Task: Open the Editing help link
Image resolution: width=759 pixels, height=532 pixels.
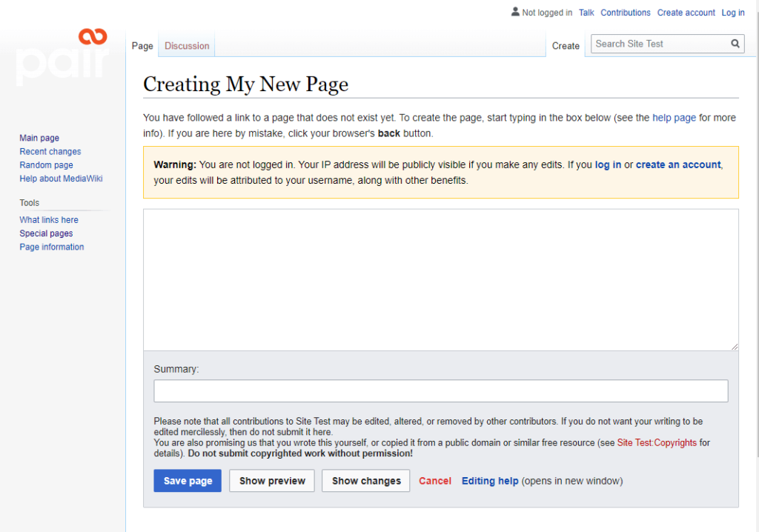Action: [490, 481]
